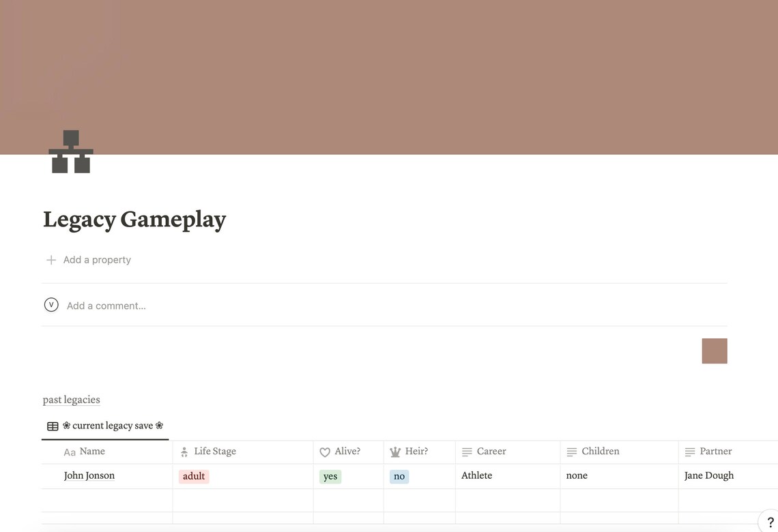This screenshot has height=532, width=778.
Task: Select the John Jonson name cell
Action: click(89, 475)
